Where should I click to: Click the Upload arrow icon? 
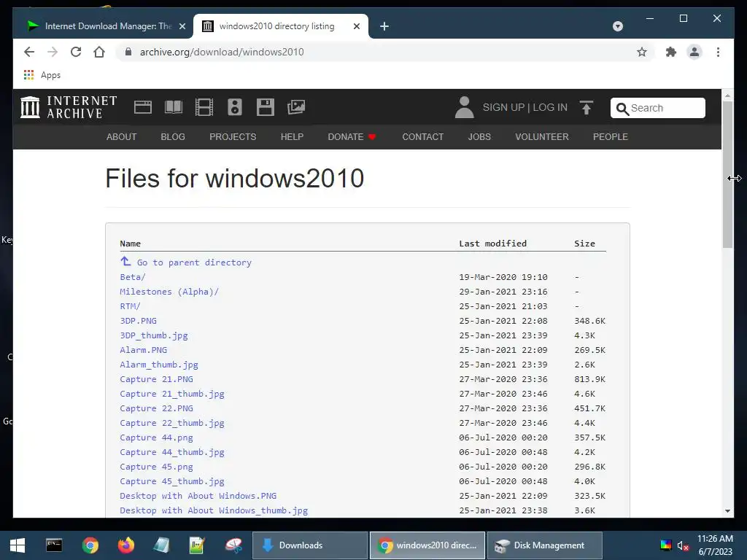pyautogui.click(x=587, y=108)
